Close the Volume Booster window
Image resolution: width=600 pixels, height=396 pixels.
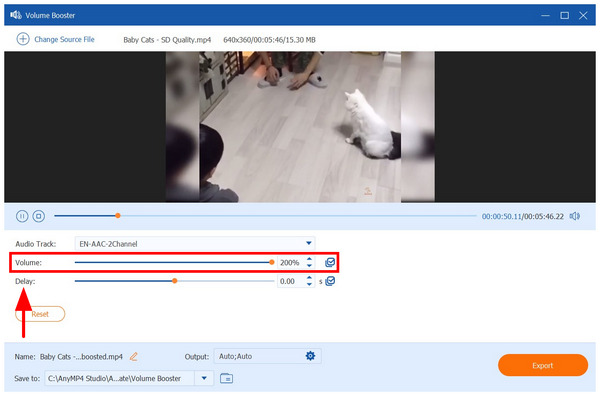[x=583, y=15]
